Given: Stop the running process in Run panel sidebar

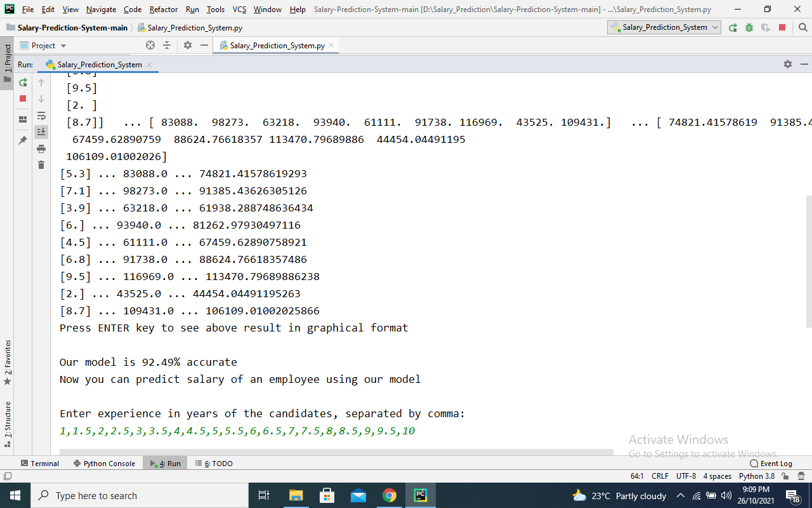Looking at the screenshot, I should [x=23, y=98].
